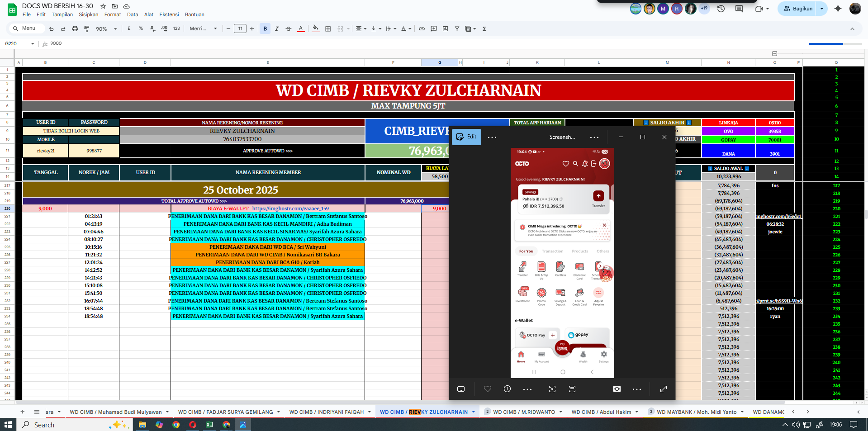This screenshot has height=431, width=868.
Task: Open the Sisipkan menu
Action: coord(89,14)
